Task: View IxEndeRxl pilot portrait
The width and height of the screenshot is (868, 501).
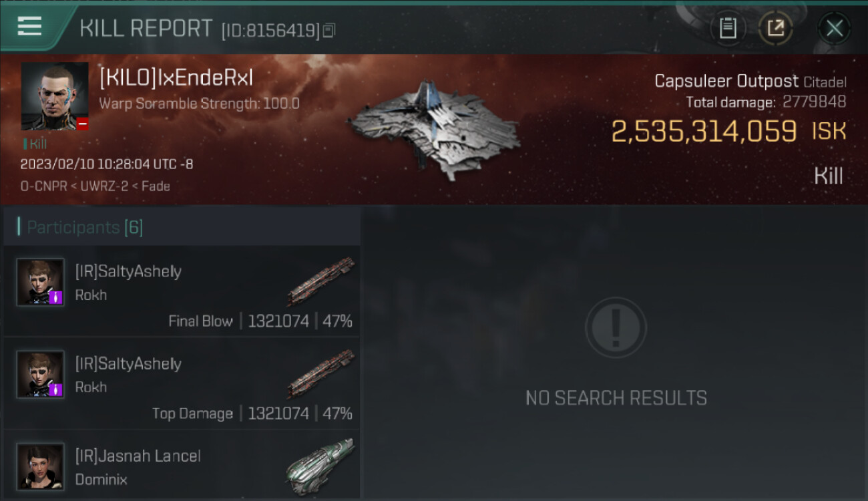Action: 55,96
